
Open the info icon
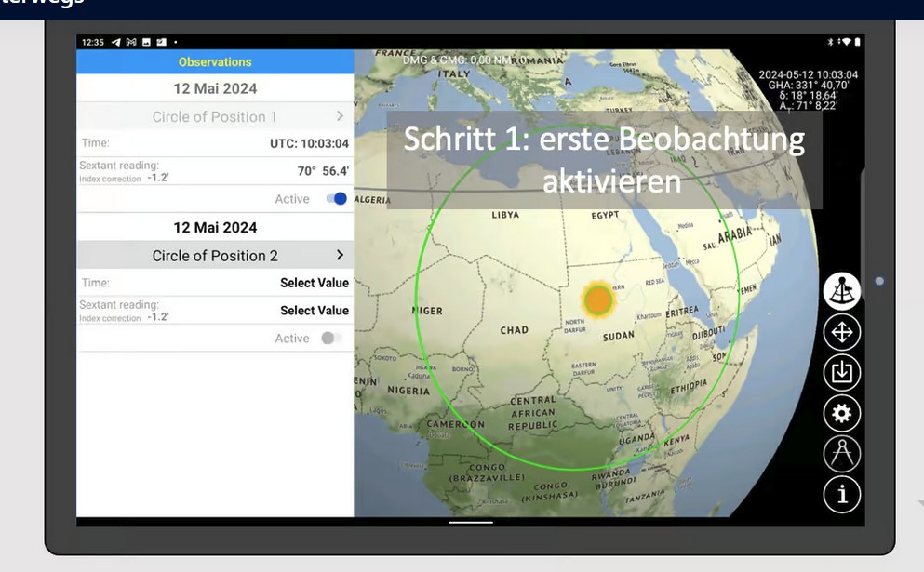pyautogui.click(x=841, y=495)
